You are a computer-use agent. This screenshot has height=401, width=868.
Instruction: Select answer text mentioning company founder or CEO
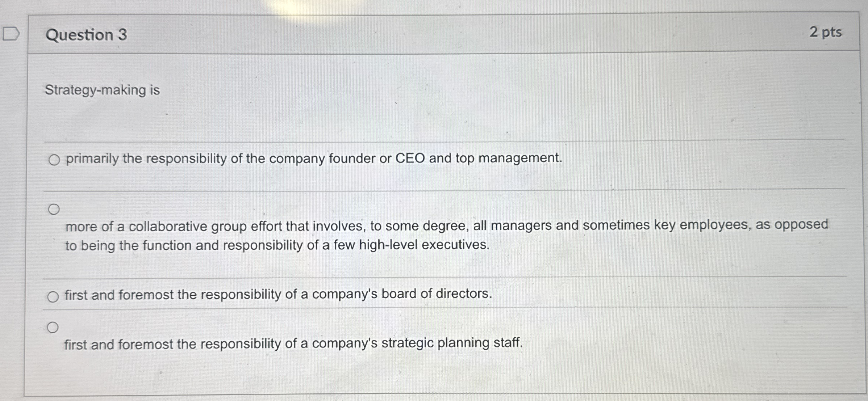(x=312, y=159)
